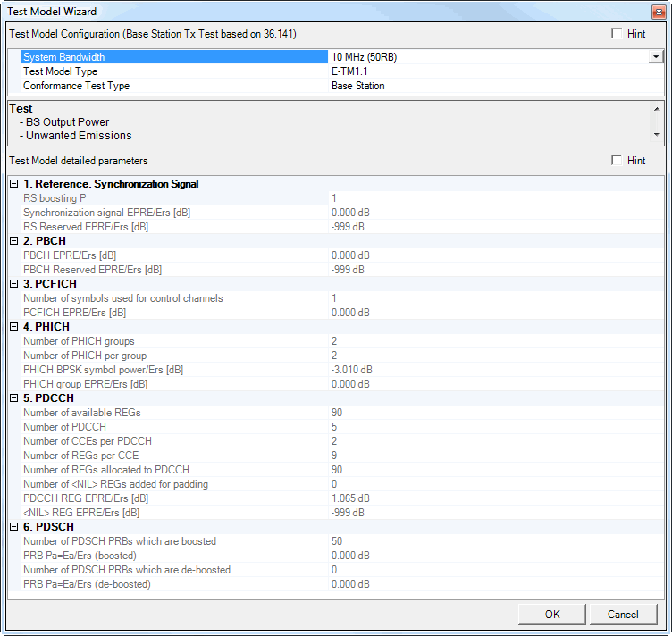Enable the Hint checkbox beside Test Model Configuration
Image resolution: width=672 pixels, height=636 pixels.
click(617, 33)
